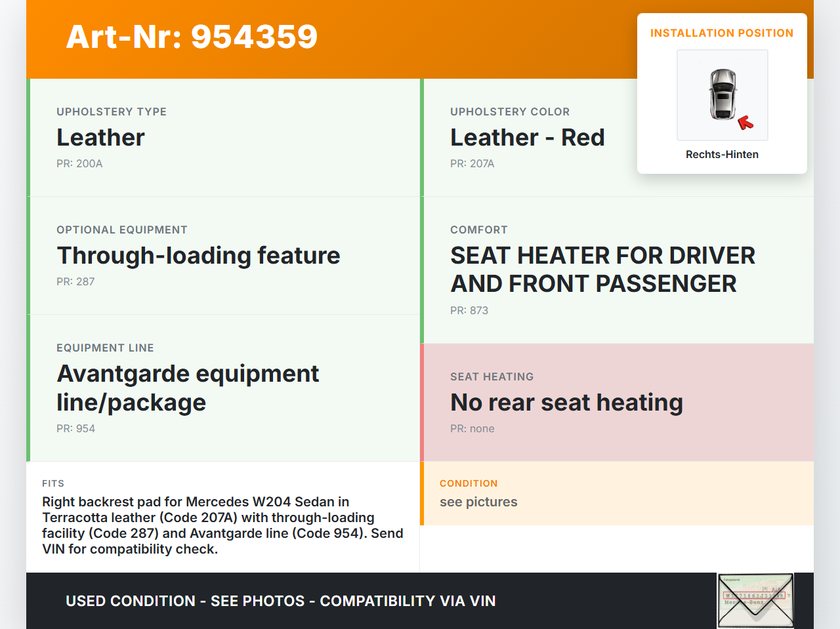Click the red arrow beside the car

[745, 122]
